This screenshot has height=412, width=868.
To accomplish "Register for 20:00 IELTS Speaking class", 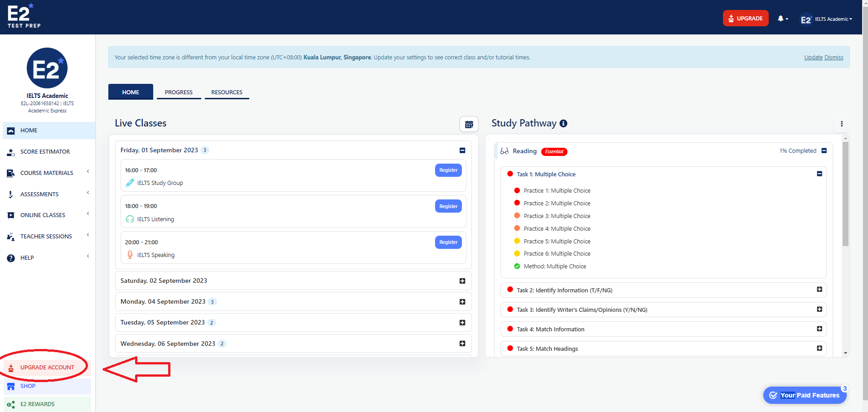I will (448, 242).
